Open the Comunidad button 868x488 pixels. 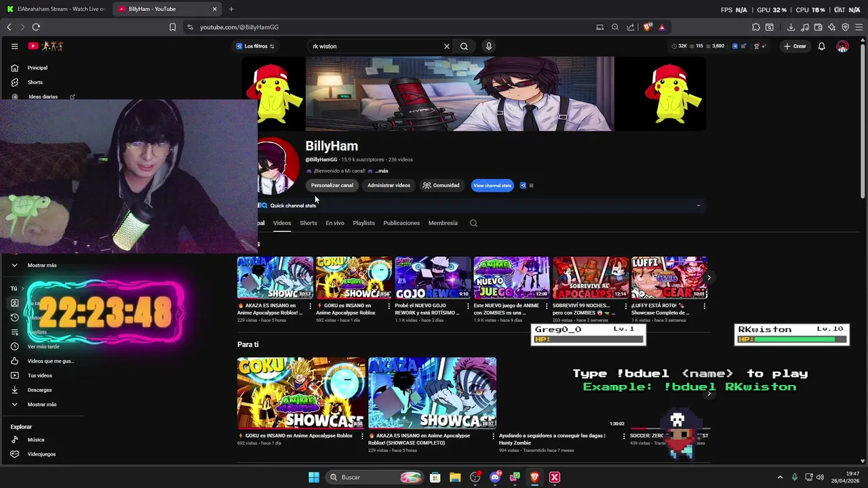point(441,185)
